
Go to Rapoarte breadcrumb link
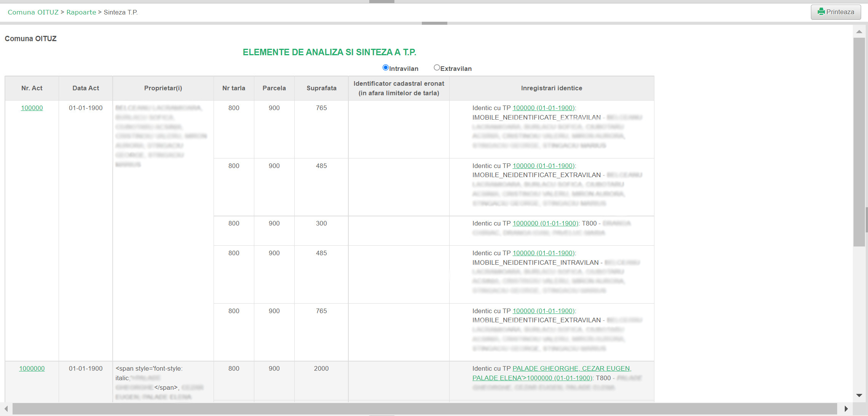(81, 12)
